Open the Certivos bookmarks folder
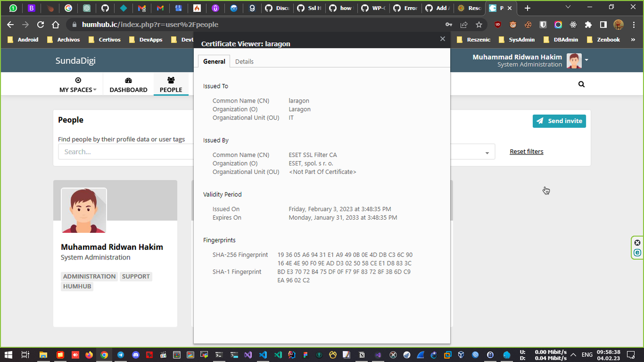 pos(105,40)
